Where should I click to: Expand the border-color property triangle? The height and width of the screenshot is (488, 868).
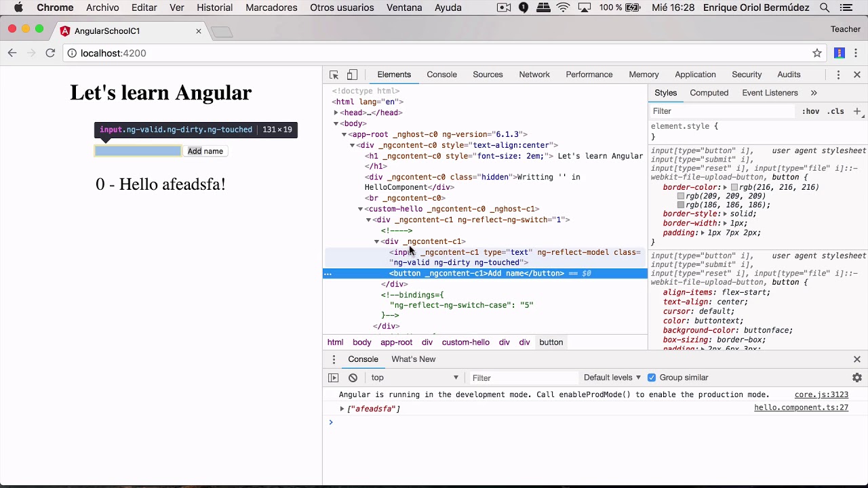[x=725, y=187]
